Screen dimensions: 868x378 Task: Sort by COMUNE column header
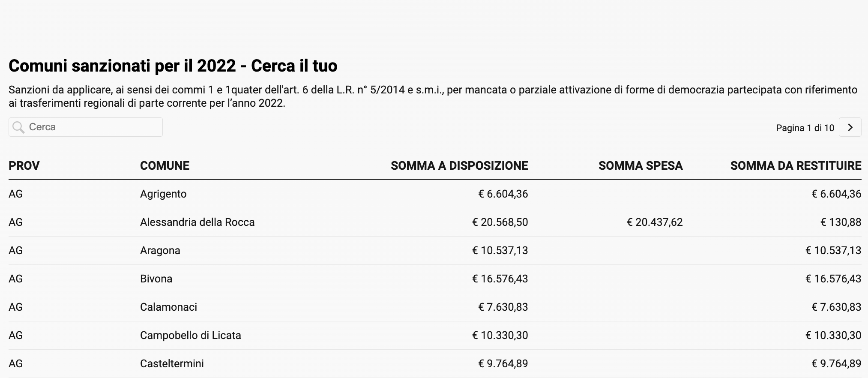click(165, 166)
